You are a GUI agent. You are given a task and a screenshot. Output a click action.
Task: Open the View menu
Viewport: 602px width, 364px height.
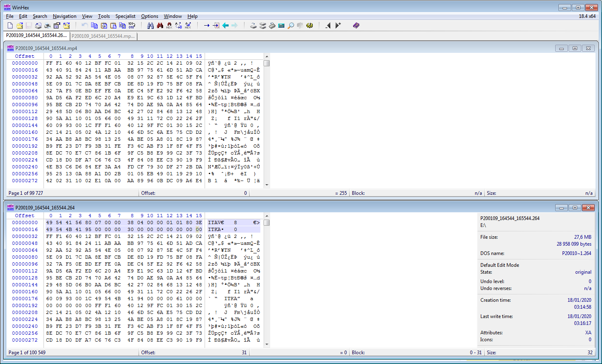tap(87, 16)
